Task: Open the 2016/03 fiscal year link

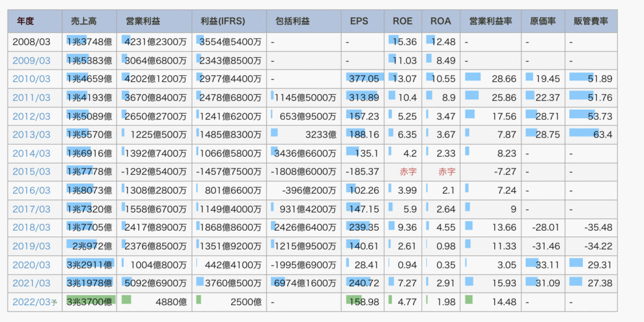Action: pyautogui.click(x=31, y=191)
